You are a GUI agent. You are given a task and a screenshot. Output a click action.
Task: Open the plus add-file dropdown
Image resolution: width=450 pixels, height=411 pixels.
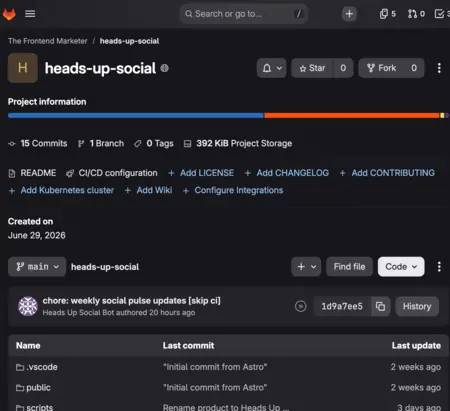pyautogui.click(x=306, y=267)
